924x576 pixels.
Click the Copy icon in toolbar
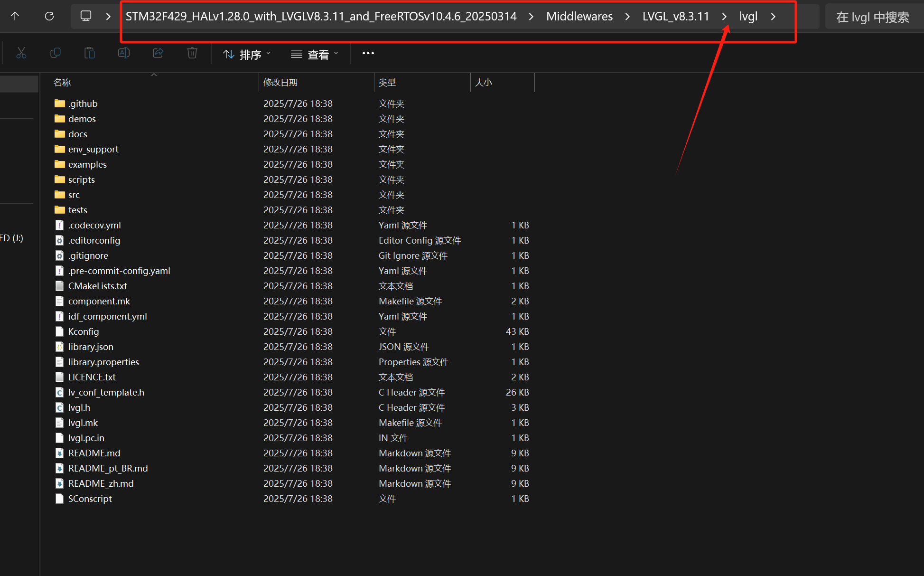pos(56,53)
